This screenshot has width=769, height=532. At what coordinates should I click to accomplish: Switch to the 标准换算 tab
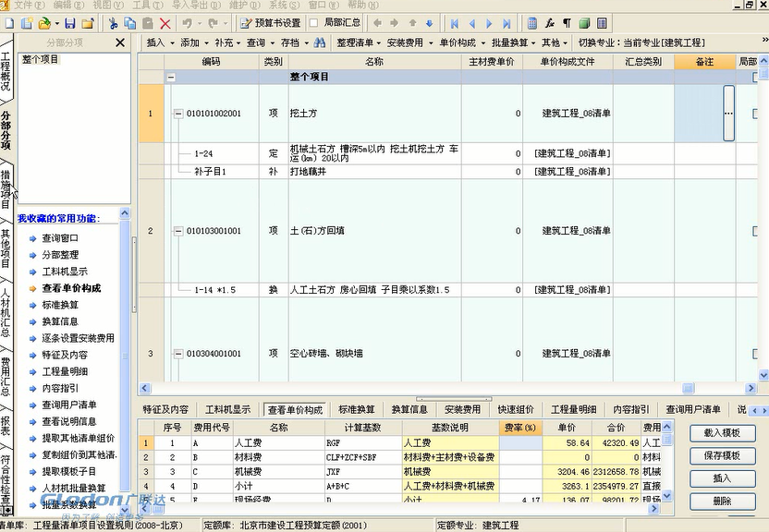tap(356, 409)
